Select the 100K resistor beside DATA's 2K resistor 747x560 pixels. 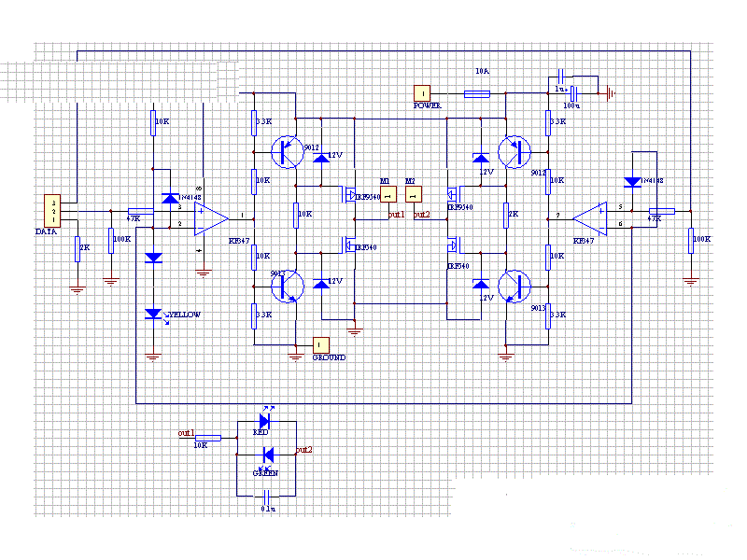tap(111, 238)
